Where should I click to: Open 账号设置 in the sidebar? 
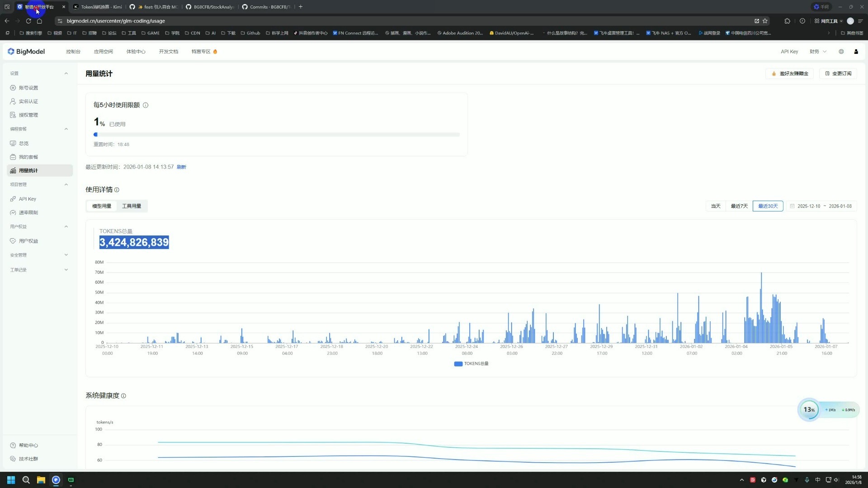[x=28, y=88]
